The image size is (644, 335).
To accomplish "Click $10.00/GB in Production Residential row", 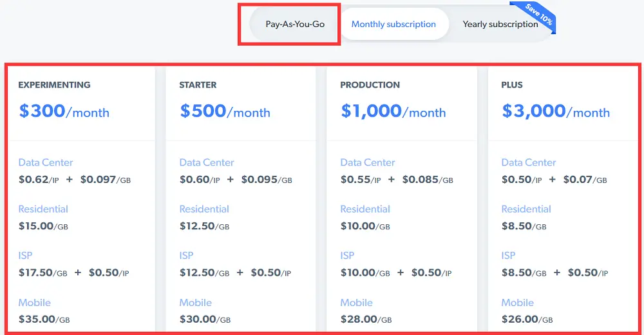I will pyautogui.click(x=365, y=226).
